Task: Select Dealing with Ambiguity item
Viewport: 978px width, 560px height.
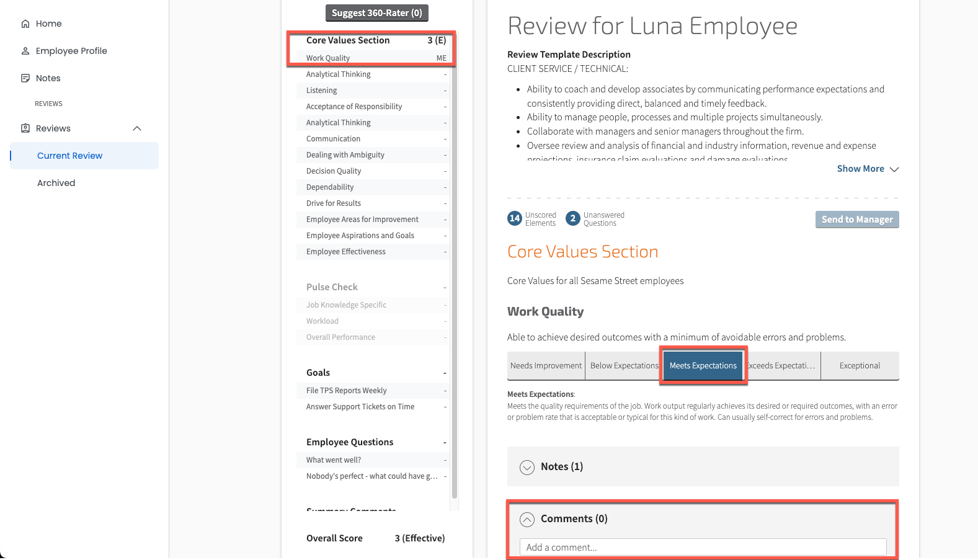Action: tap(372, 155)
